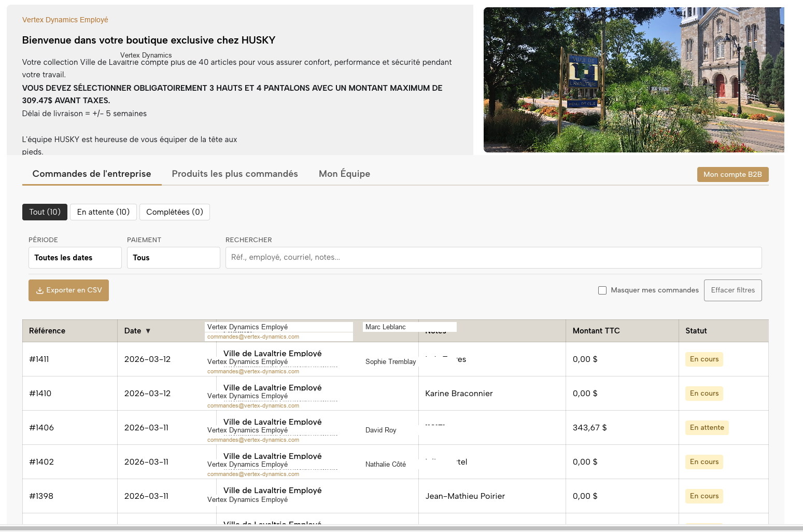Click En cours status badge for #1398

pos(704,496)
